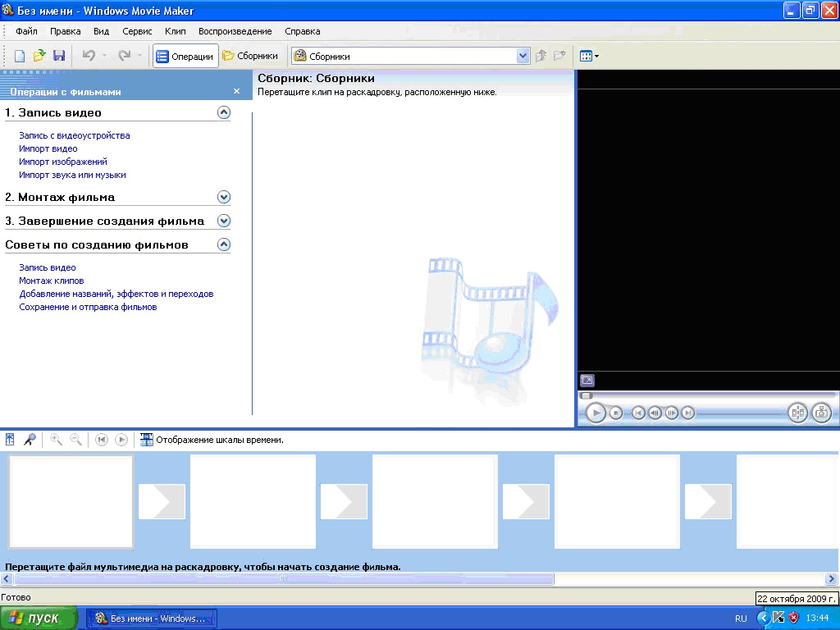
Task: Click Импорт изображений link
Action: click(63, 162)
